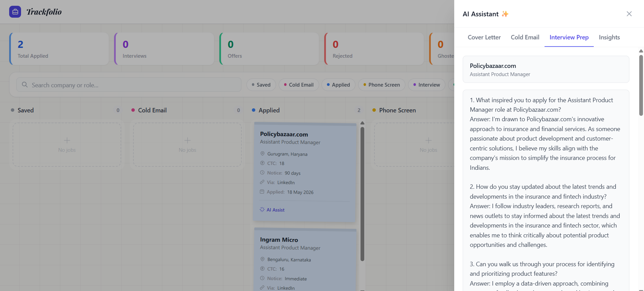Open the Interviews stat card
Image resolution: width=644 pixels, height=291 pixels.
click(x=164, y=49)
